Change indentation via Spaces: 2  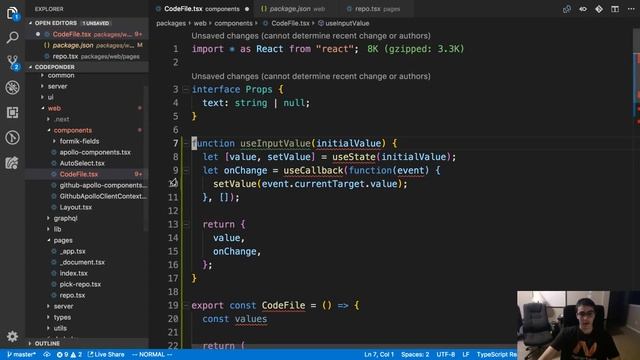[x=415, y=354]
